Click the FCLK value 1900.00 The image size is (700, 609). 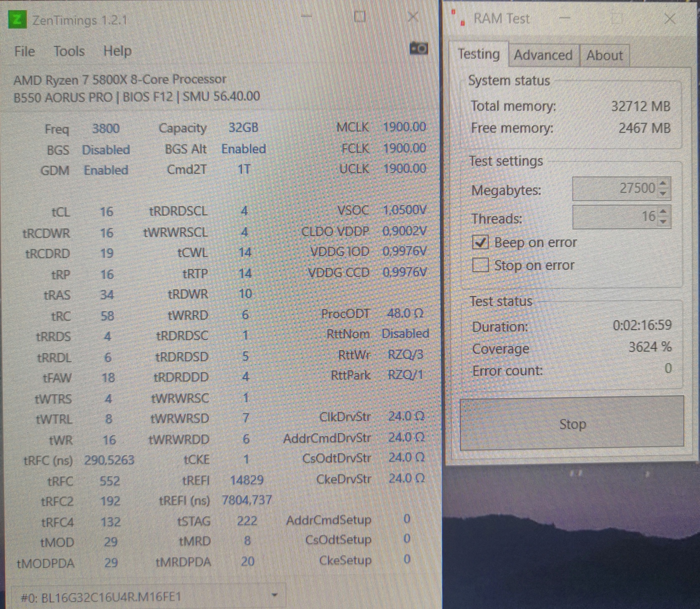click(x=405, y=148)
